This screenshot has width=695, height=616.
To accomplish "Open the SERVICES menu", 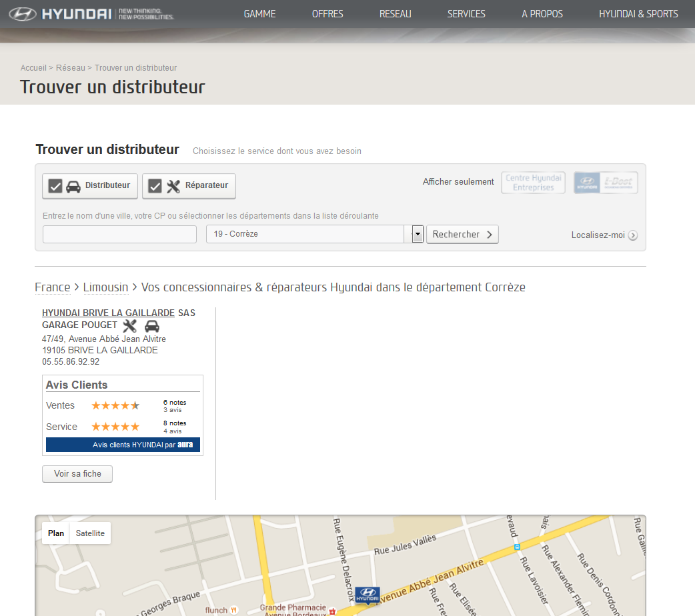I will (x=466, y=14).
